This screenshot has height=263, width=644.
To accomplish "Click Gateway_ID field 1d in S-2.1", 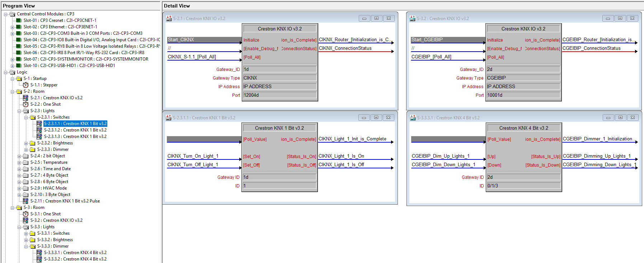I will (280, 69).
